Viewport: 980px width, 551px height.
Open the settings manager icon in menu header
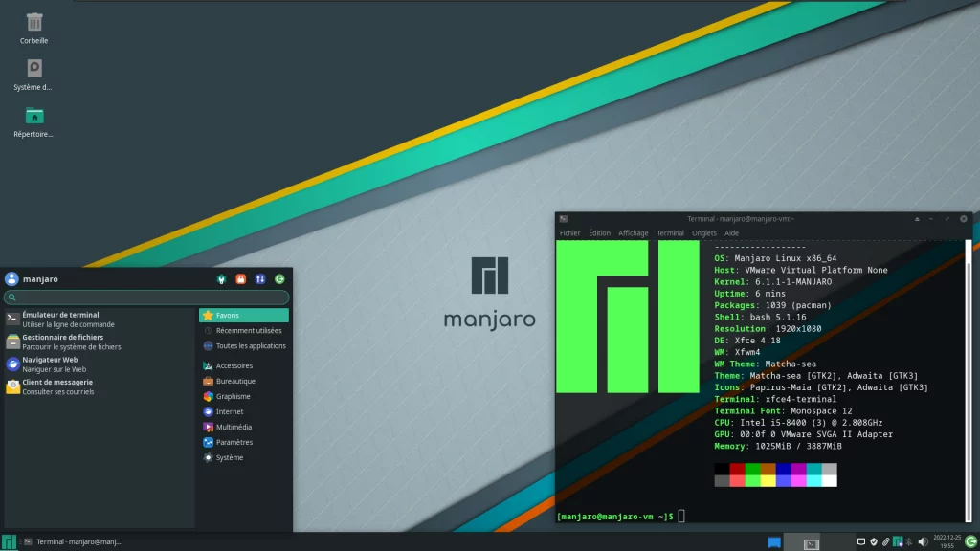click(222, 279)
